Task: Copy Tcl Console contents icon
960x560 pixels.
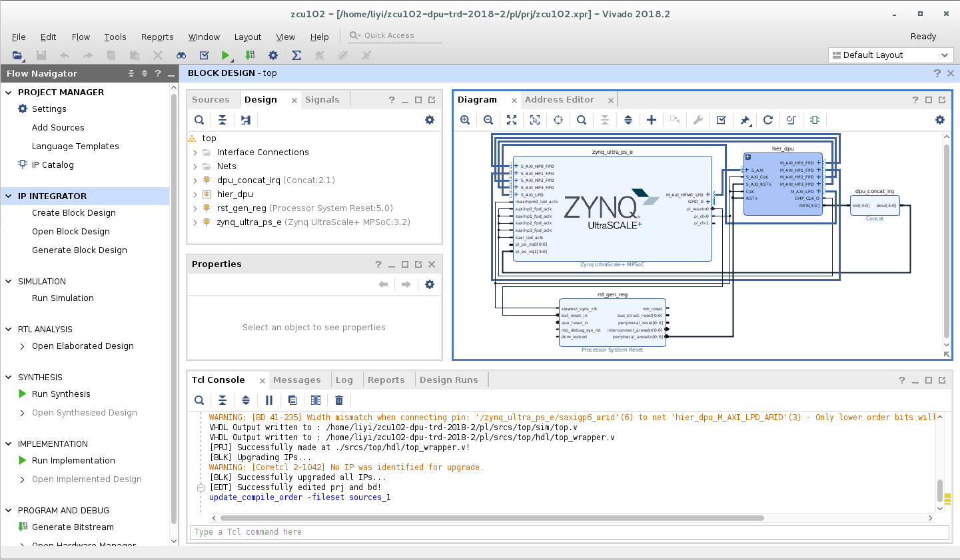Action: (292, 400)
